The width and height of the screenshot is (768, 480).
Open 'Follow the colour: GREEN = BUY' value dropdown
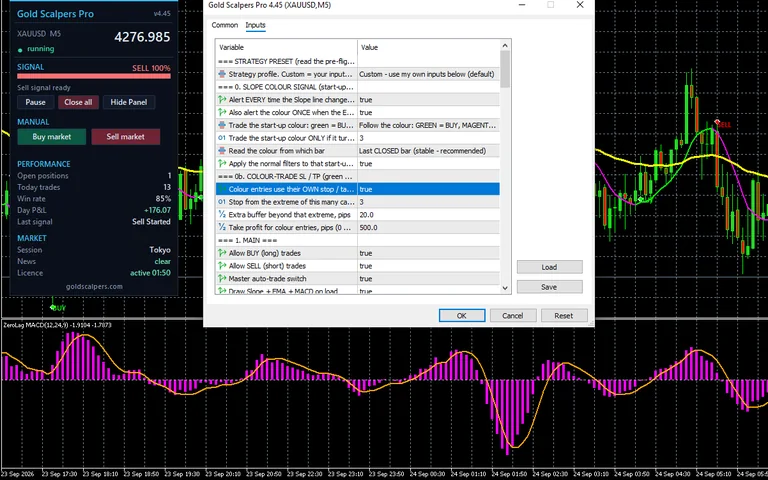[429, 125]
